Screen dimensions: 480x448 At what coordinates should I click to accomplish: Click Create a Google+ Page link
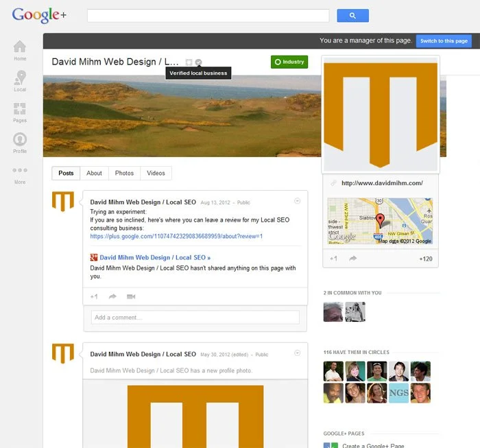[x=373, y=445]
